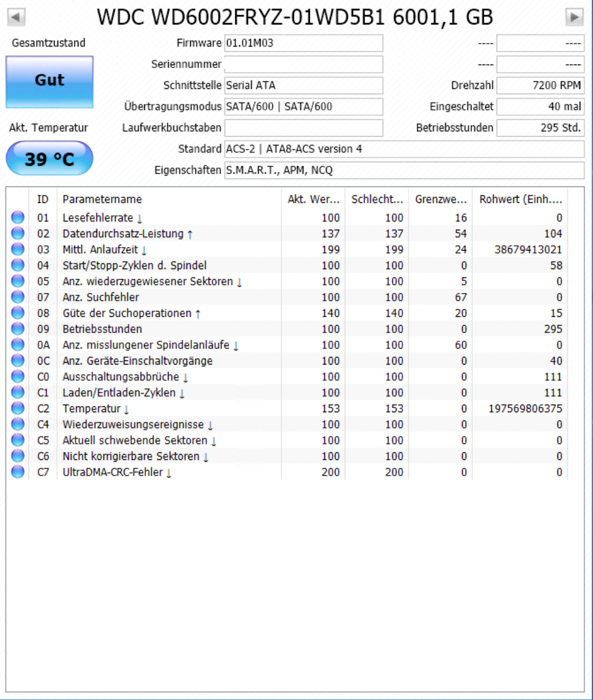The image size is (593, 700).
Task: Go to previous disk with left arrow
Action: pos(16,17)
